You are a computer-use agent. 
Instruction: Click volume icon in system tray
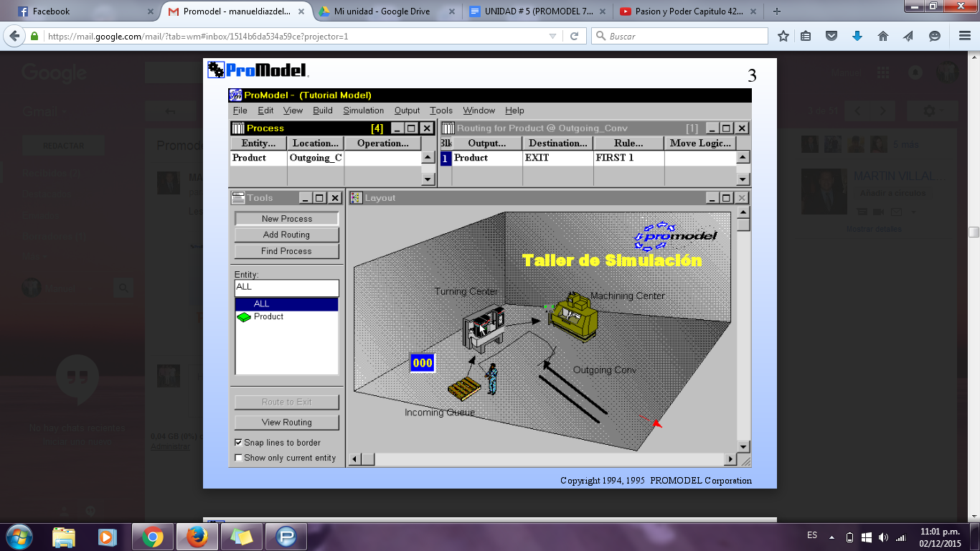pyautogui.click(x=883, y=537)
